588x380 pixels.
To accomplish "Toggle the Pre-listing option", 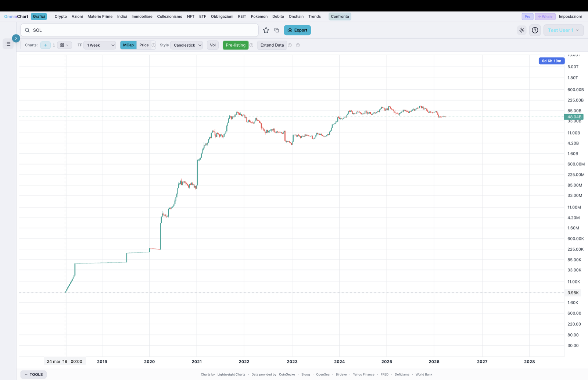I will (x=236, y=45).
